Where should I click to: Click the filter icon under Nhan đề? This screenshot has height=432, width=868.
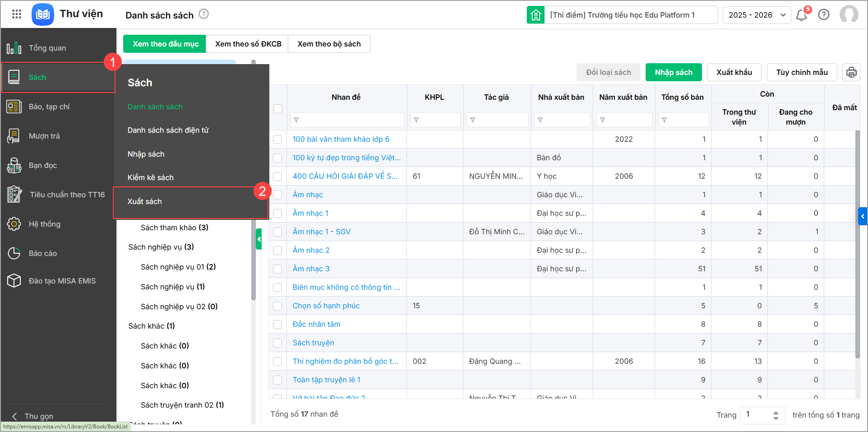click(296, 120)
